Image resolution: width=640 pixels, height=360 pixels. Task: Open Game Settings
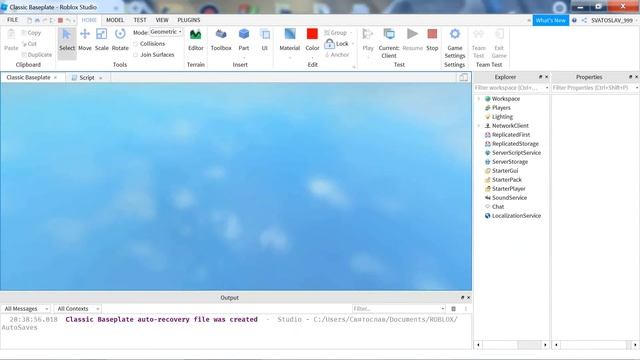pos(455,43)
